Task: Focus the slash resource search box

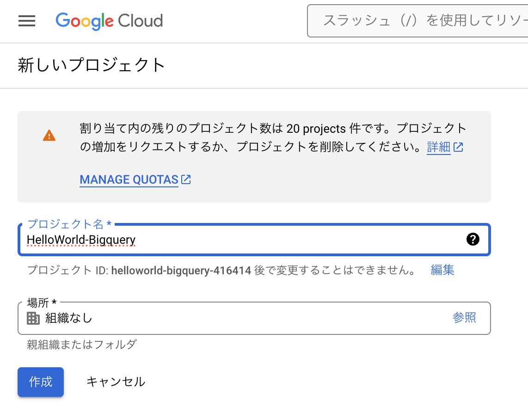Action: (421, 21)
